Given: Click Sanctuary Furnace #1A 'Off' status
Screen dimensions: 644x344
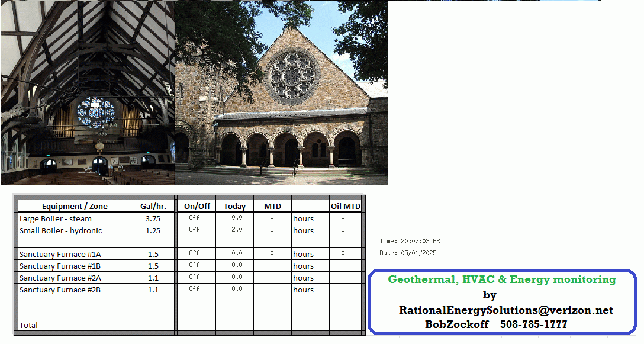Looking at the screenshot, I should (x=194, y=253).
